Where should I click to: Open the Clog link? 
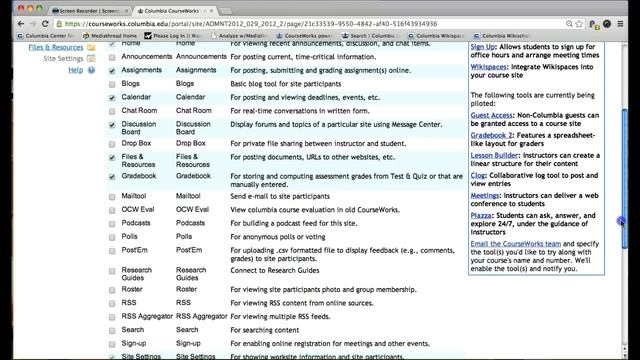pos(478,176)
